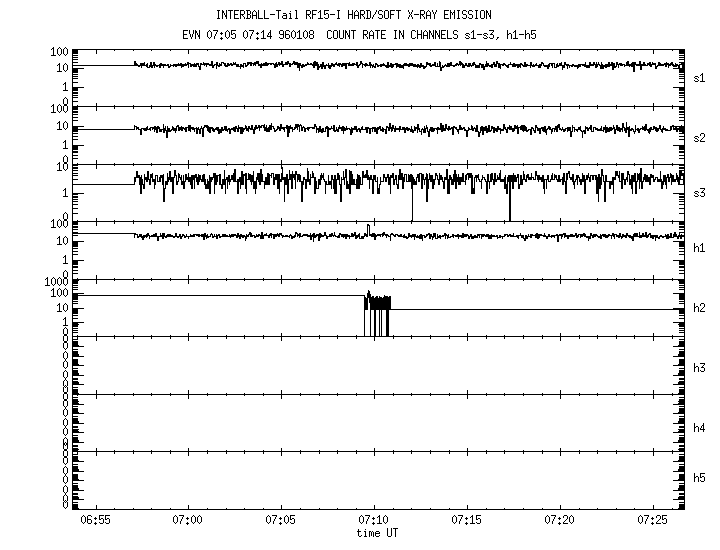This screenshot has width=720, height=550.
Task: Pick the 07:10 time axis label
Action: click(x=373, y=521)
